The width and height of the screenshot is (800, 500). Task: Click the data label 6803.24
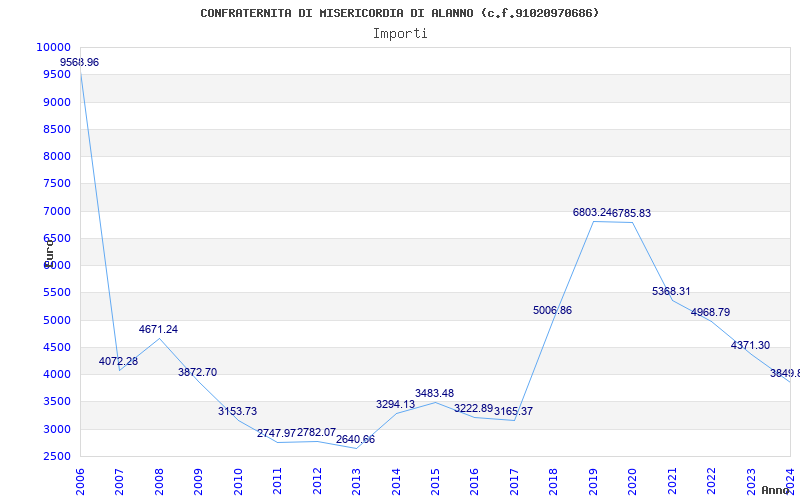pyautogui.click(x=592, y=212)
